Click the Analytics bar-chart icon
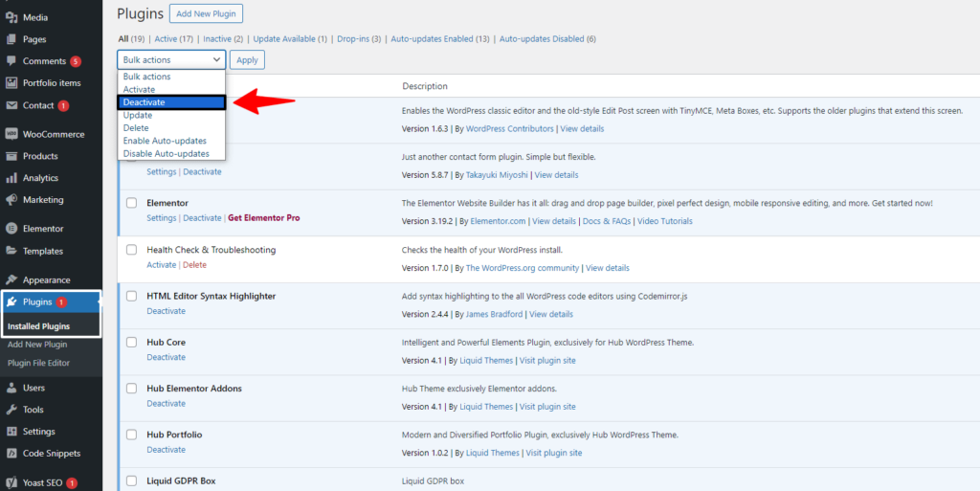The height and width of the screenshot is (491, 980). (11, 178)
